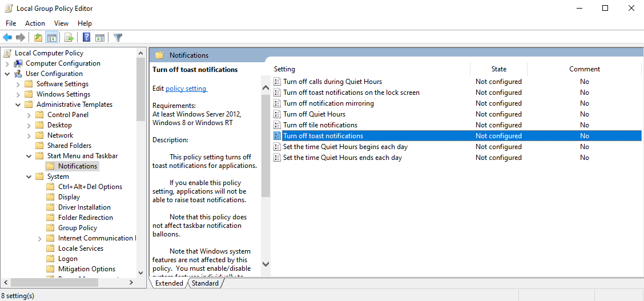Open Help with the question mark icon

(86, 38)
